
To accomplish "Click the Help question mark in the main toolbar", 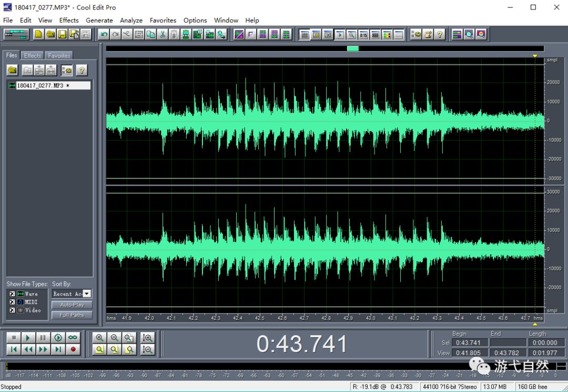I will coord(440,34).
